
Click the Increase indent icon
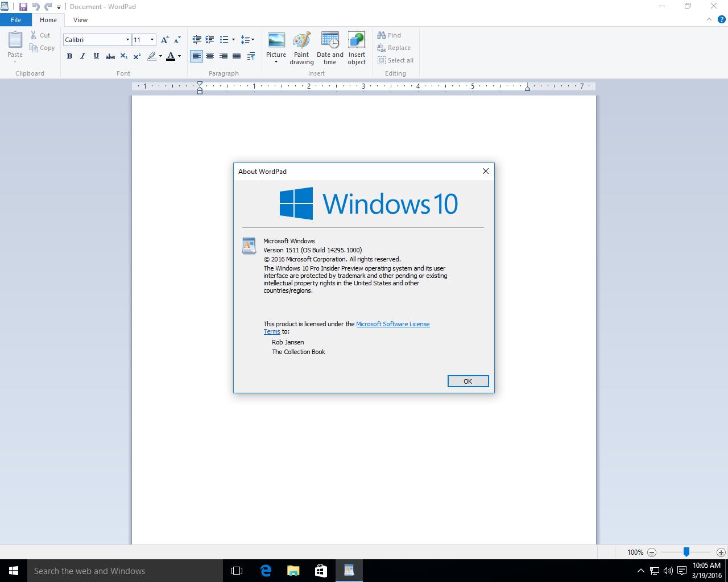(209, 40)
